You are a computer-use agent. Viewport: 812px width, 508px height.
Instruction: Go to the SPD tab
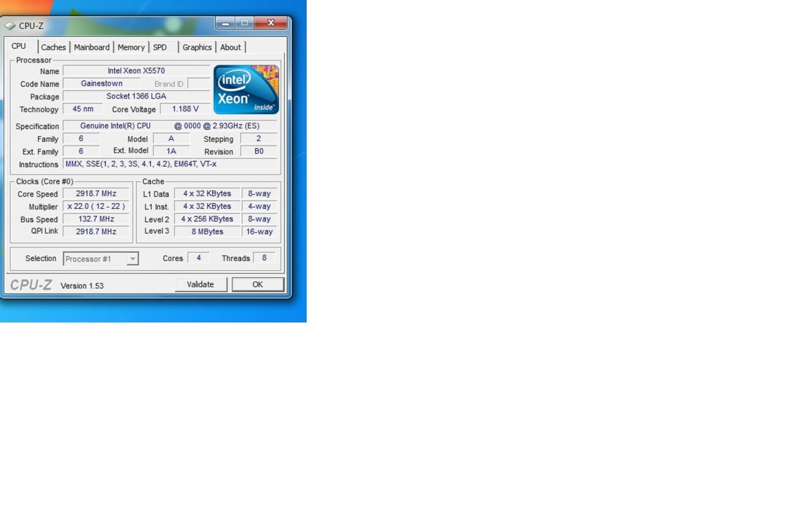click(160, 47)
